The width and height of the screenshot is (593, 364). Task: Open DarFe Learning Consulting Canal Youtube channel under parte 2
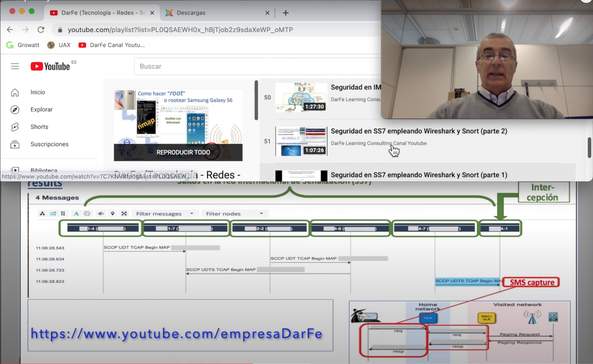click(x=379, y=143)
